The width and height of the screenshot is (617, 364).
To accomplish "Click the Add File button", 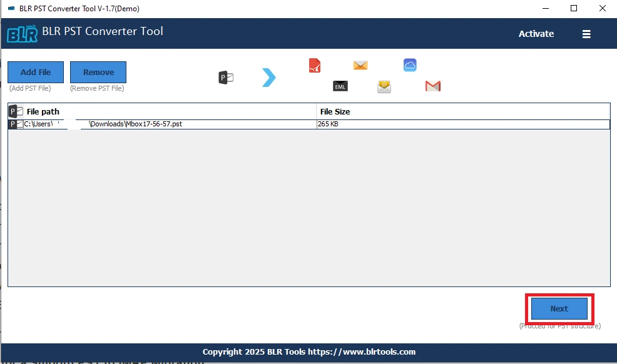I will (x=36, y=72).
